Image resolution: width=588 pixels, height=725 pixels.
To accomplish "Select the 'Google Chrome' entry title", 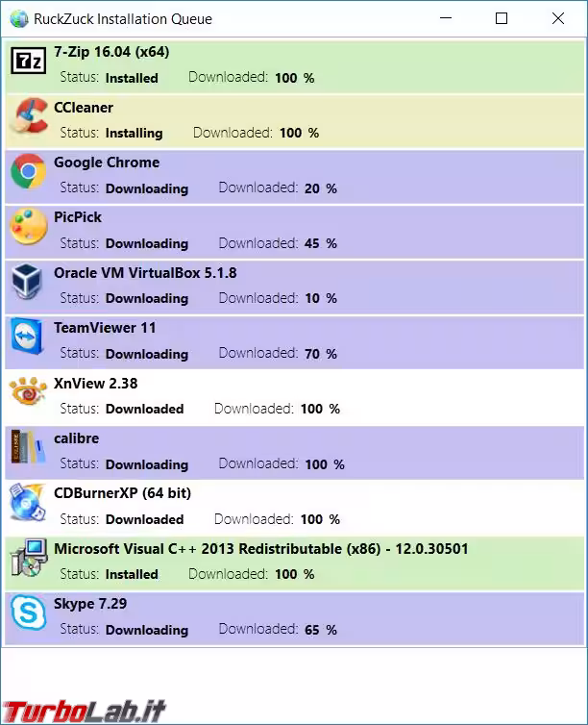I will click(x=107, y=162).
